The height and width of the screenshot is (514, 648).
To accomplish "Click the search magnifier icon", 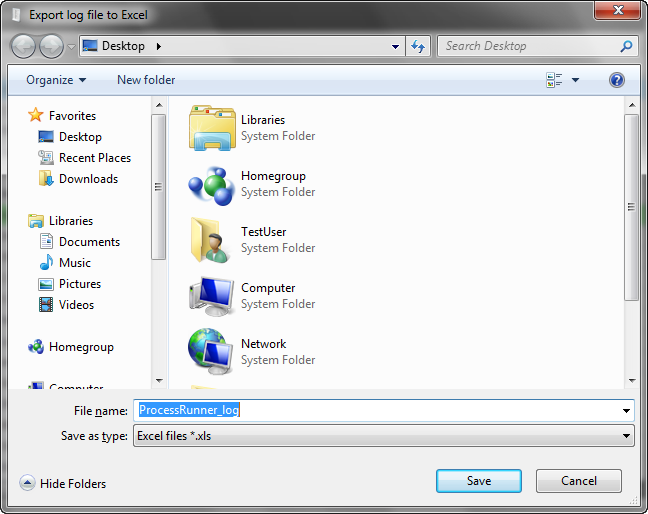I will [626, 46].
